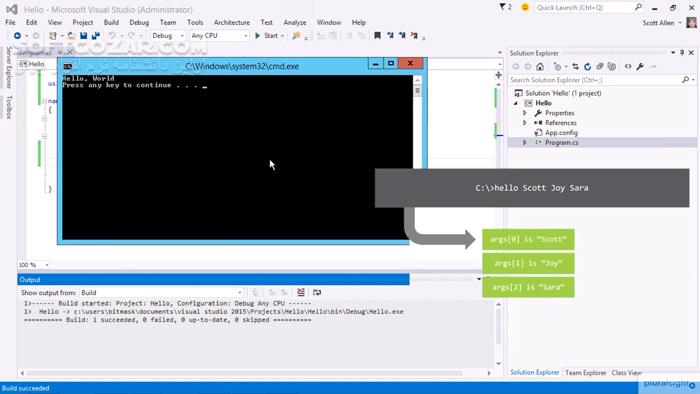Select Program.cs in Solution Explorer

tap(562, 142)
